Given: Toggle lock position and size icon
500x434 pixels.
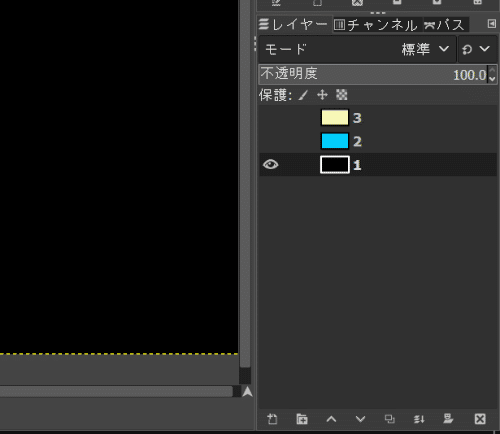Looking at the screenshot, I should pyautogui.click(x=322, y=95).
